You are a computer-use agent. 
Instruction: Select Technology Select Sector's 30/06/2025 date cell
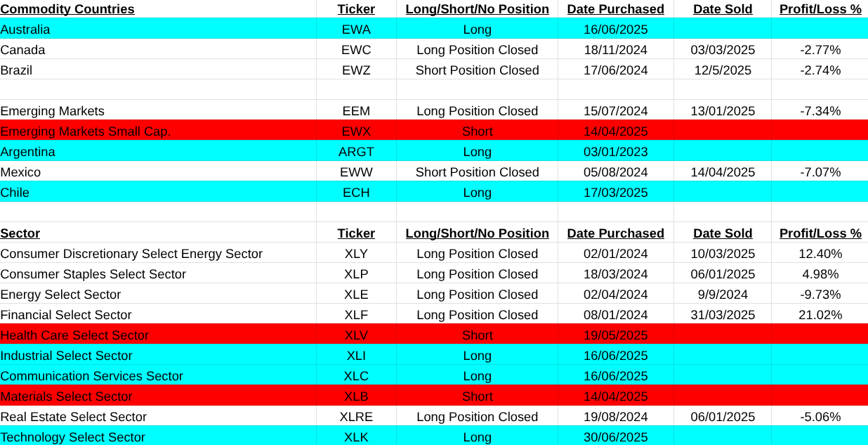[615, 437]
